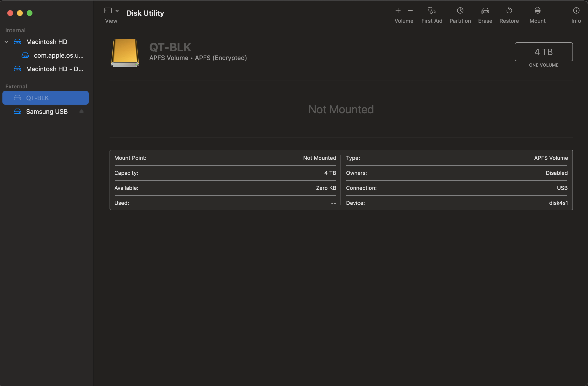Click the First Aid stethoscope icon
588x386 pixels.
(432, 11)
